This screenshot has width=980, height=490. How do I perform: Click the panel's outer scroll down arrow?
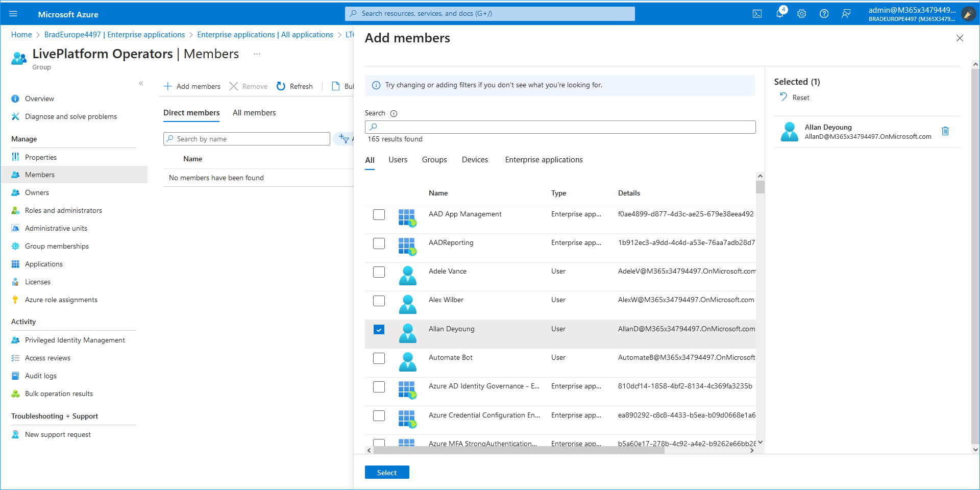point(975,450)
